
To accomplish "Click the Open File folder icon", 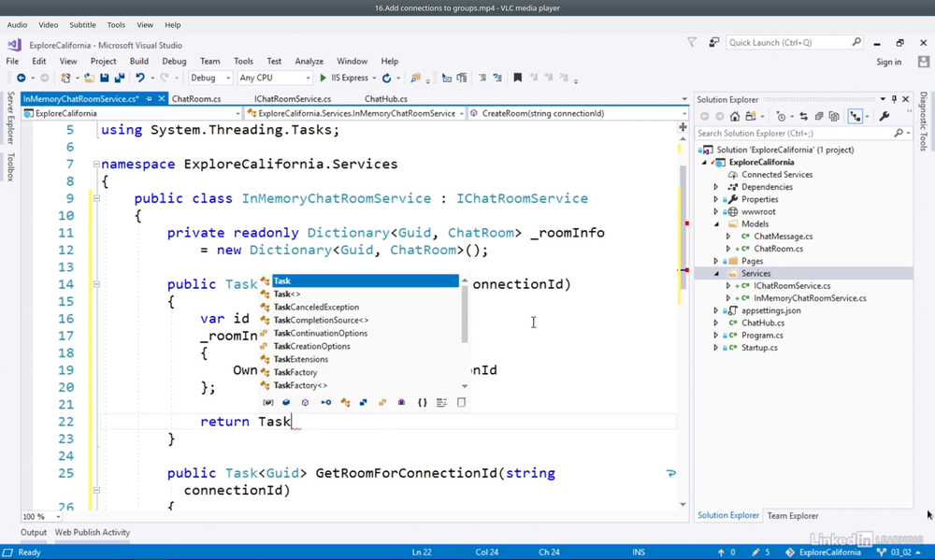I will point(89,79).
